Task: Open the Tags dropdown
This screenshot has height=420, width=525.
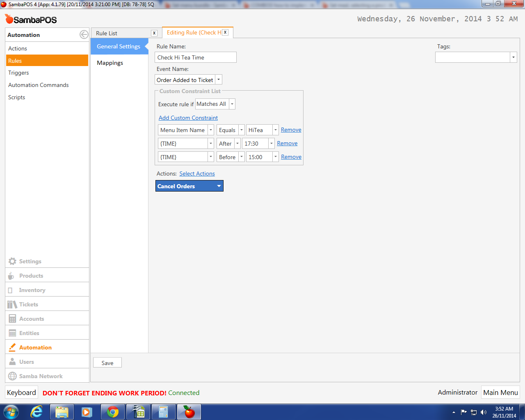Action: (513, 57)
